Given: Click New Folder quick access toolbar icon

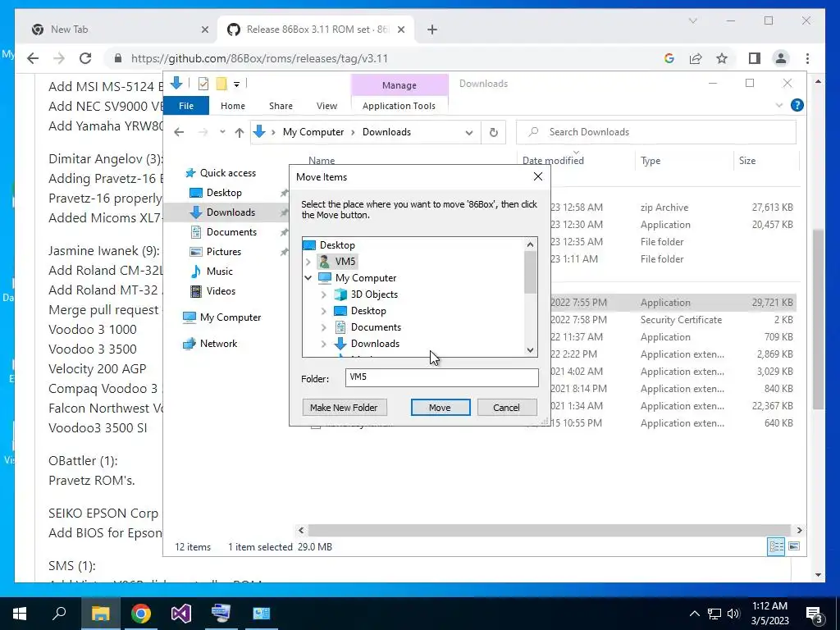Looking at the screenshot, I should pos(221,84).
